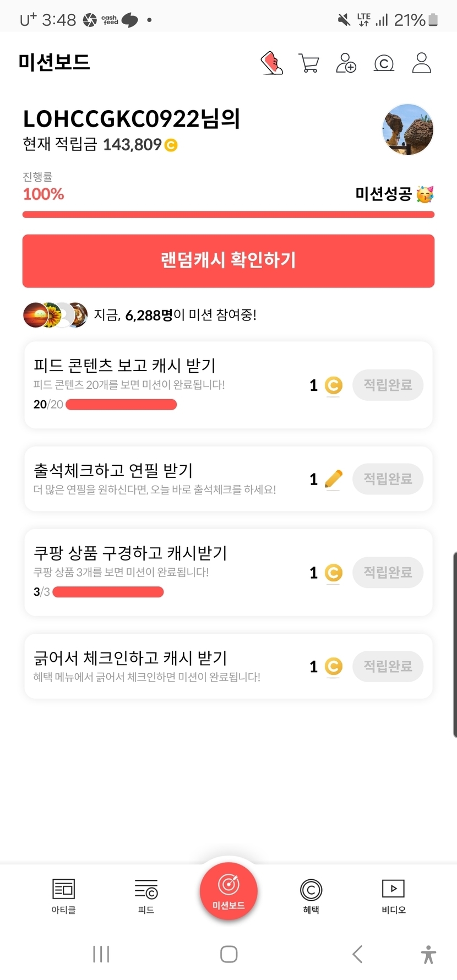Select the center 미션보드 tab button
The height and width of the screenshot is (980, 457).
(228, 890)
